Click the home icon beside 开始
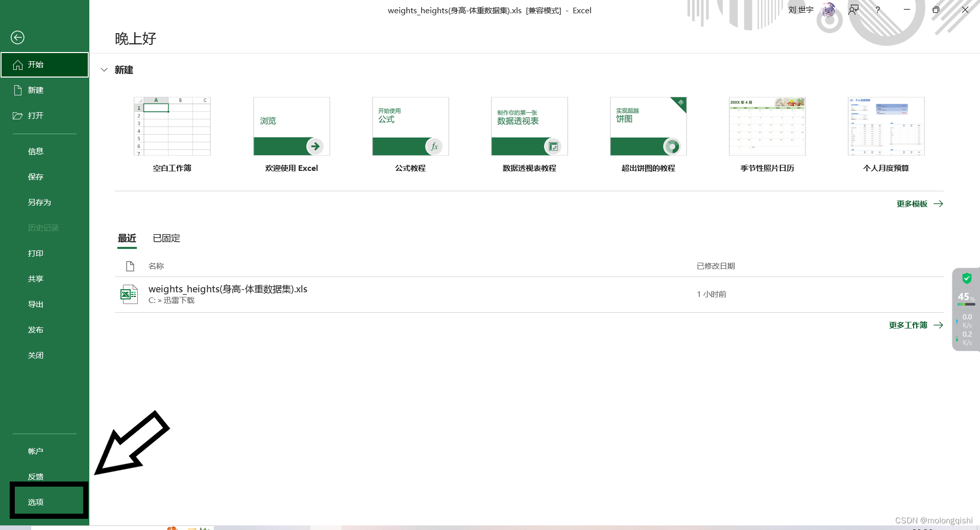This screenshot has height=530, width=980. [x=18, y=65]
